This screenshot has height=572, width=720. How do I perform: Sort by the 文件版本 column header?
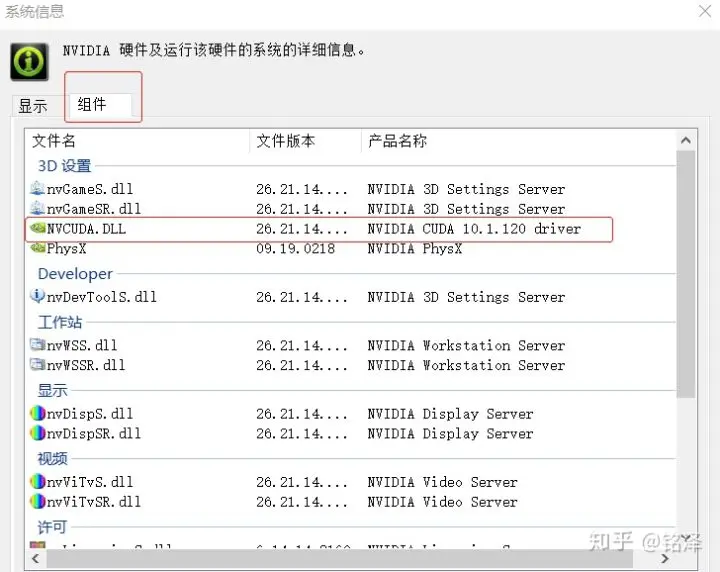305,141
